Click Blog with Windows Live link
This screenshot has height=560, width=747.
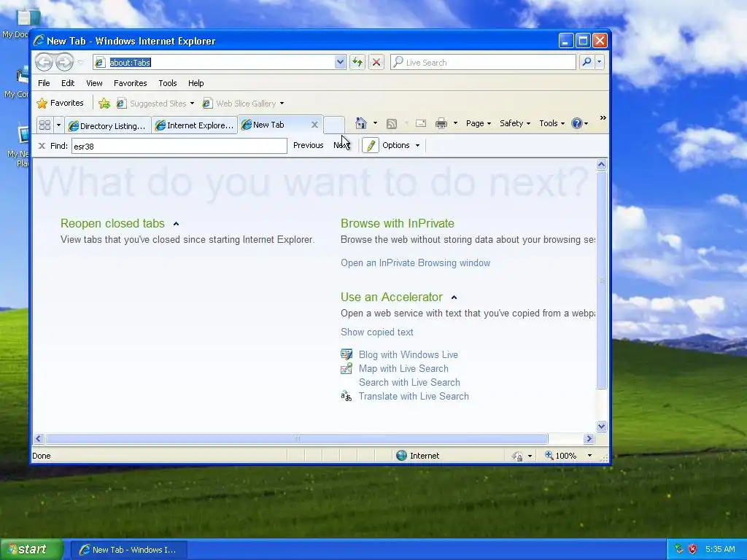click(409, 355)
